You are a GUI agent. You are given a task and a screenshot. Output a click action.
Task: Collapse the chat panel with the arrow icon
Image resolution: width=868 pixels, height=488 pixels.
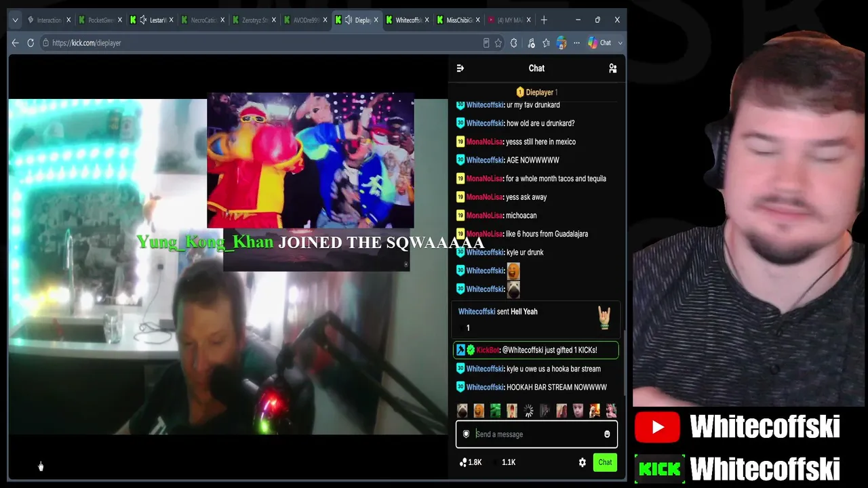(460, 68)
